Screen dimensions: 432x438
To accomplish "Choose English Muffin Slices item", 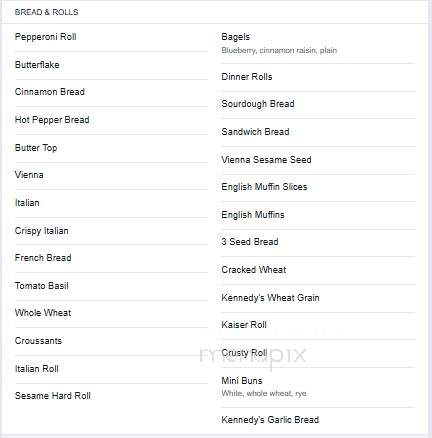I will point(264,187).
